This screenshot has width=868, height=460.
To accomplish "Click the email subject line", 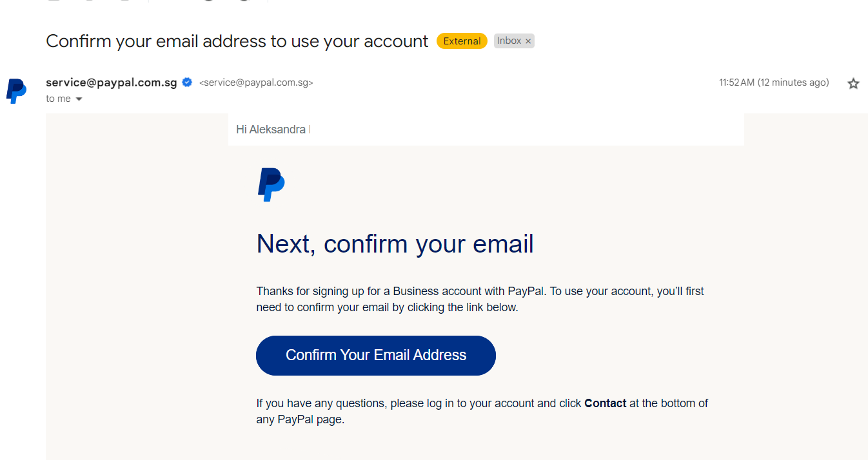I will (237, 41).
